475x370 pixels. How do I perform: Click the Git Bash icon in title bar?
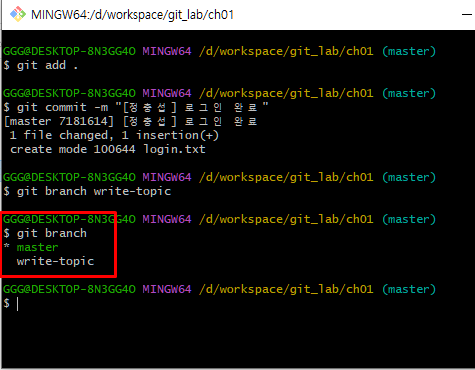(x=18, y=14)
